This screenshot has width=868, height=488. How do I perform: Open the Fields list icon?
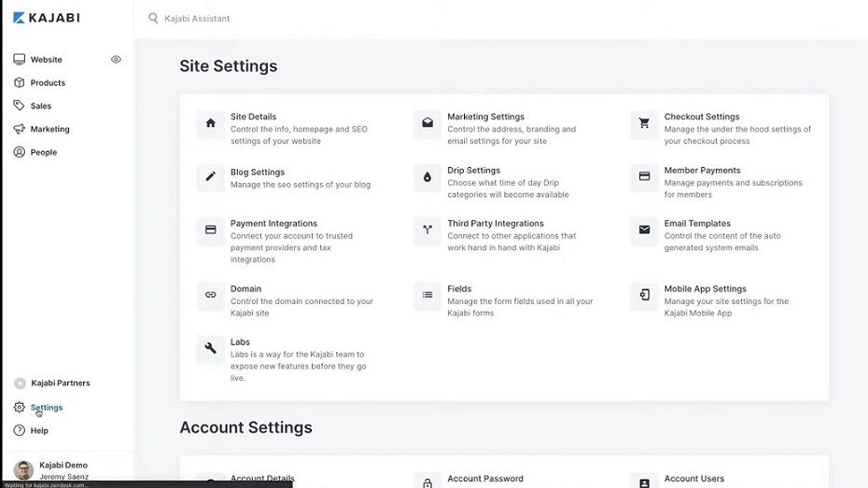pos(427,295)
